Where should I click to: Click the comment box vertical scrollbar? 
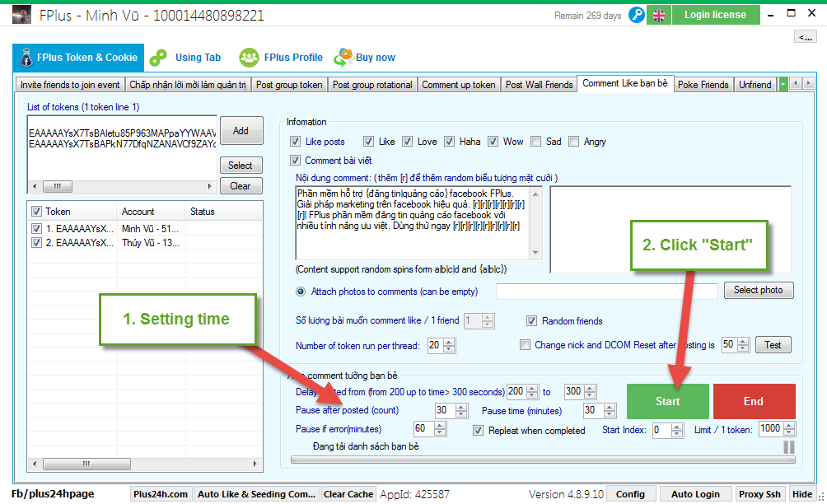[x=536, y=223]
